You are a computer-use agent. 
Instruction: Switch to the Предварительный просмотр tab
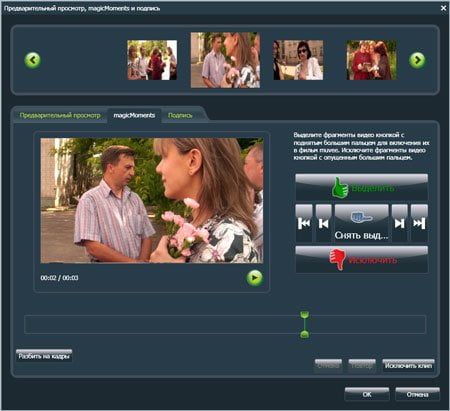[60, 115]
